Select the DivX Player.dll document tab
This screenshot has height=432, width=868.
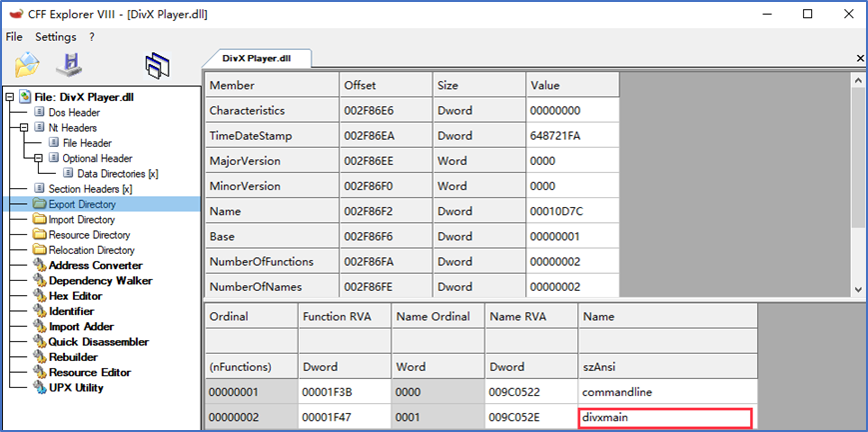(x=256, y=58)
